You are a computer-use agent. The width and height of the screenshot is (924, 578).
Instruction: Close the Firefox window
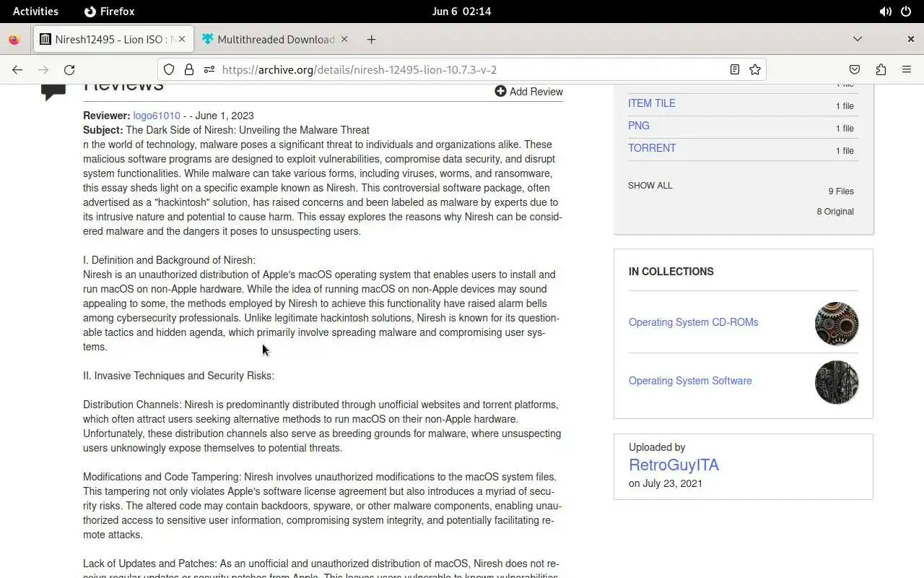tap(910, 39)
